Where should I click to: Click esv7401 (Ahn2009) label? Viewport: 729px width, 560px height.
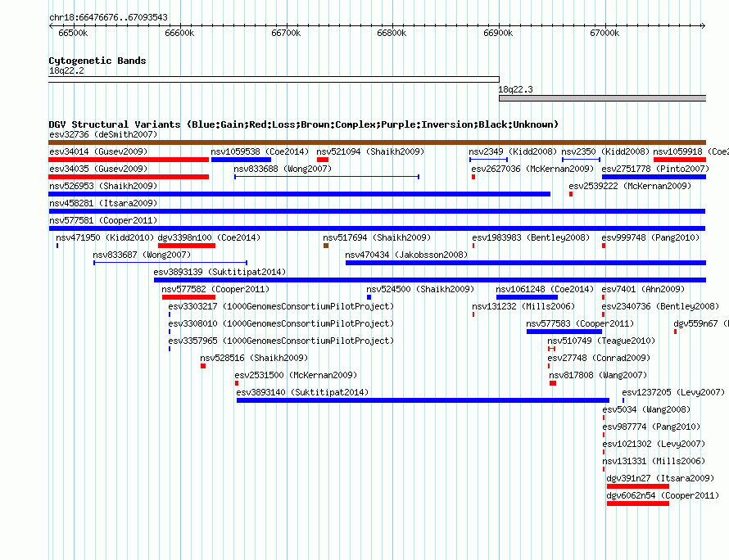point(643,289)
